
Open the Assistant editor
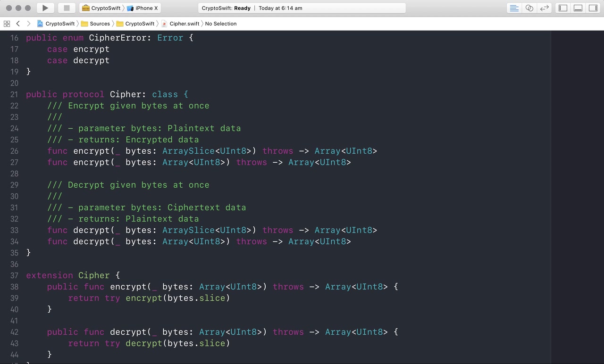(529, 8)
